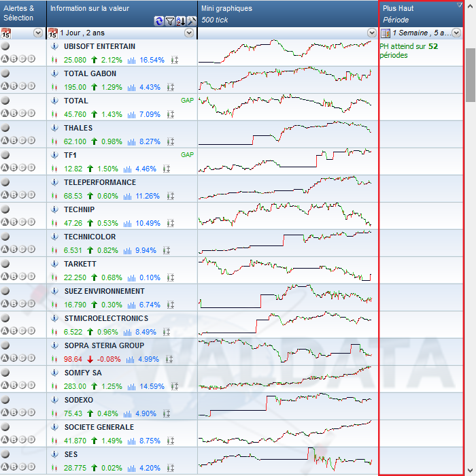Image resolution: width=476 pixels, height=476 pixels.
Task: Click the refresh list icon
Action: [158, 21]
